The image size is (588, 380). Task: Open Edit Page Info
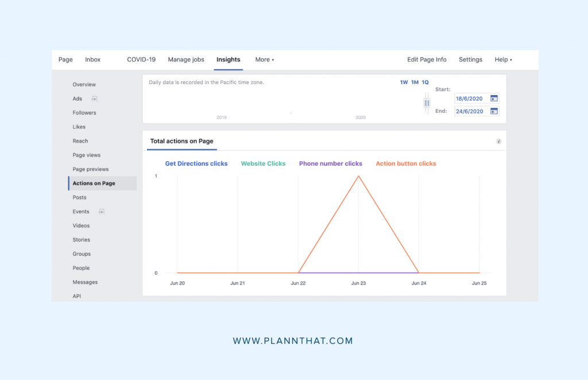pos(427,59)
